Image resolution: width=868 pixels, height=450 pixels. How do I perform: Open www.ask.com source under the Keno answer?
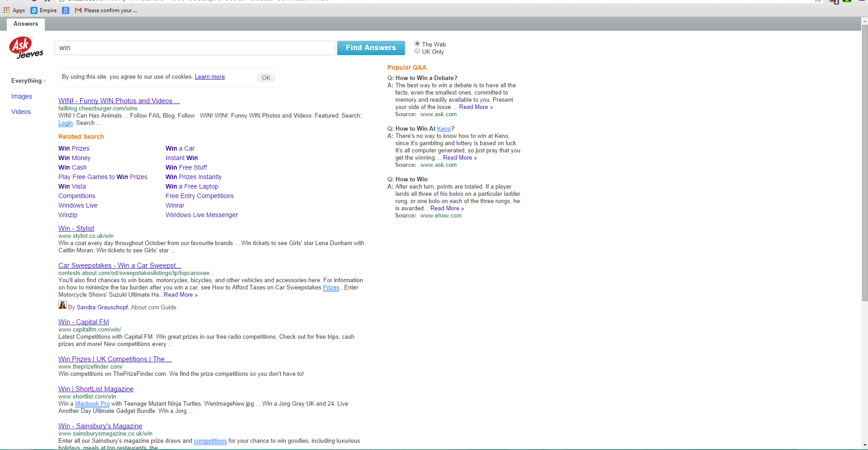439,165
